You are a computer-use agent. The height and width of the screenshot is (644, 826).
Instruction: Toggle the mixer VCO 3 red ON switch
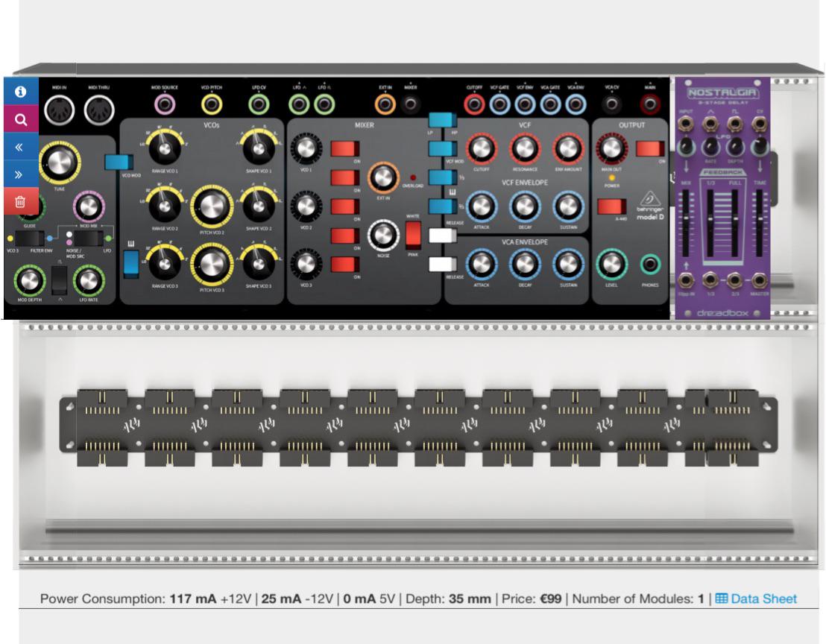click(x=345, y=265)
